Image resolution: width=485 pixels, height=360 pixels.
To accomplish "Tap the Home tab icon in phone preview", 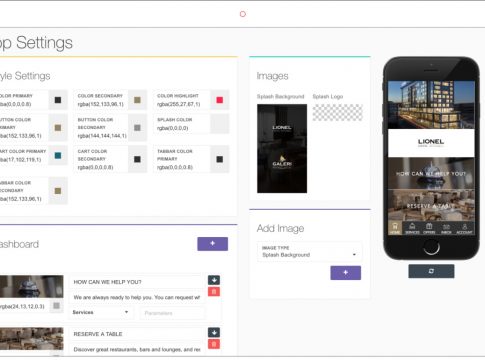I will pyautogui.click(x=395, y=228).
